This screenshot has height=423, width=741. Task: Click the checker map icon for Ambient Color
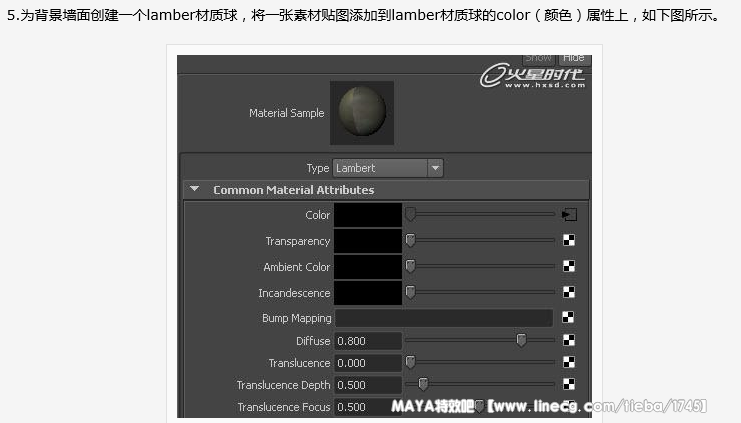[569, 266]
